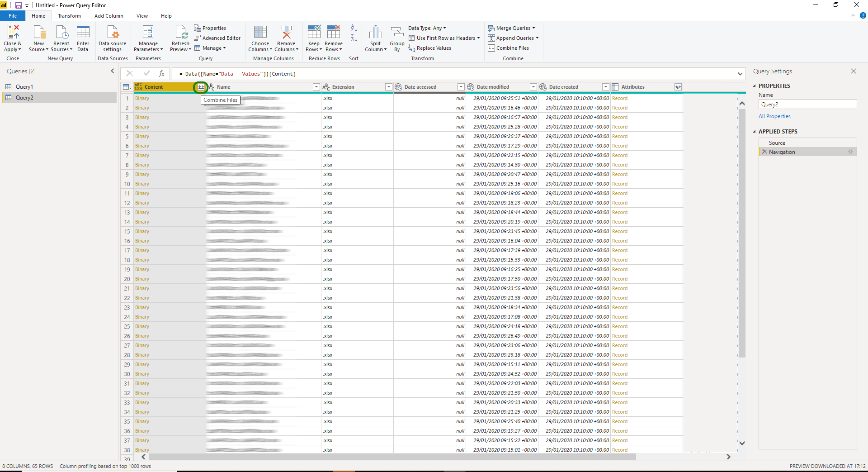This screenshot has width=868, height=472.
Task: Select Query2 in Queries pane
Action: 59,98
